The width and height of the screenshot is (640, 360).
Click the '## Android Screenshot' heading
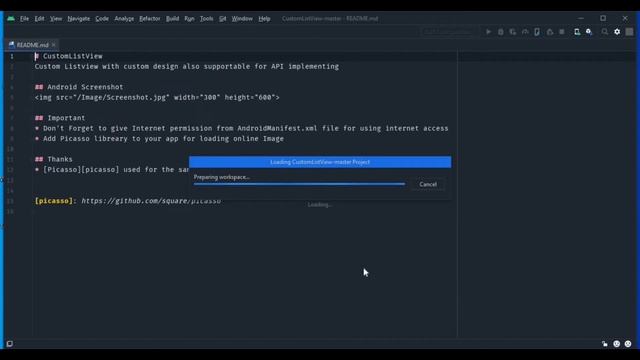(79, 87)
